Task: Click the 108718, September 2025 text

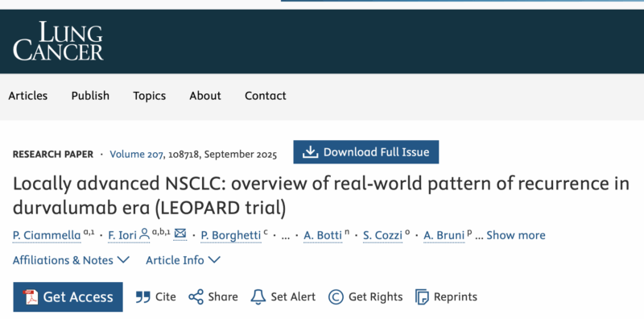Action: point(223,154)
